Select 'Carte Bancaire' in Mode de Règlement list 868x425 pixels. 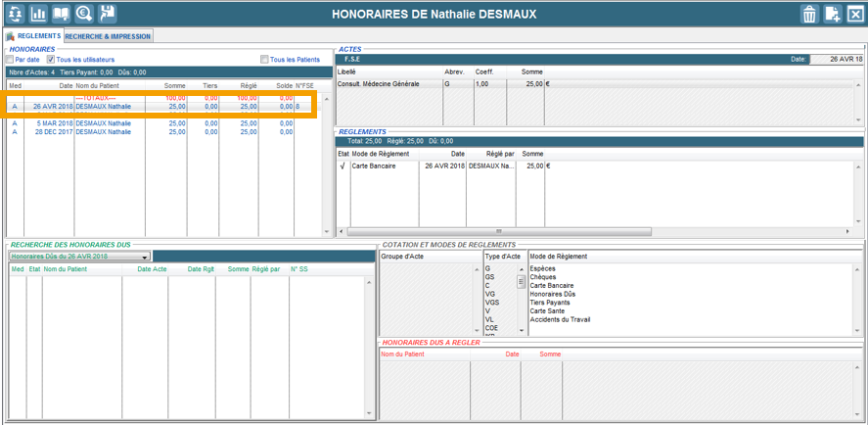(552, 285)
